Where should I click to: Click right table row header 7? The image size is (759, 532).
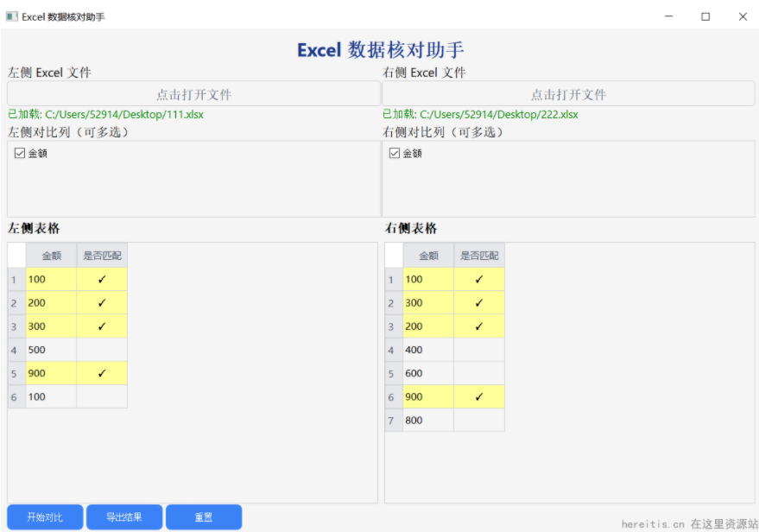click(x=394, y=421)
